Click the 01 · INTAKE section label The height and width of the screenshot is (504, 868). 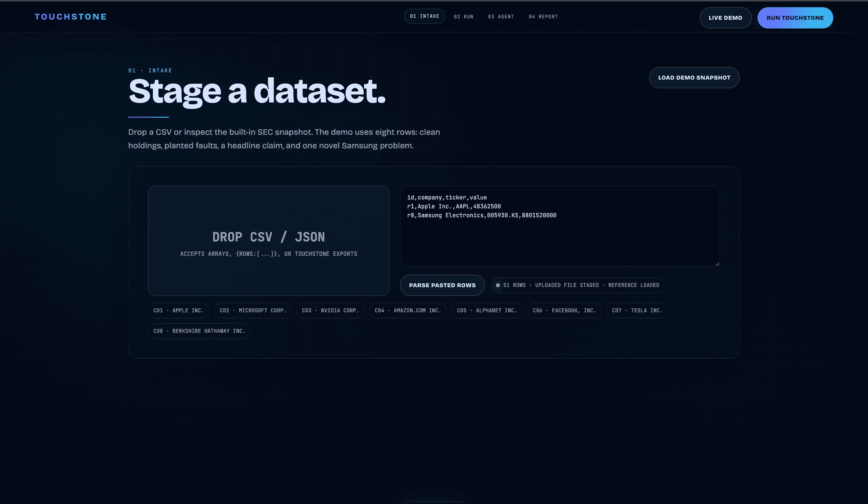click(x=150, y=71)
